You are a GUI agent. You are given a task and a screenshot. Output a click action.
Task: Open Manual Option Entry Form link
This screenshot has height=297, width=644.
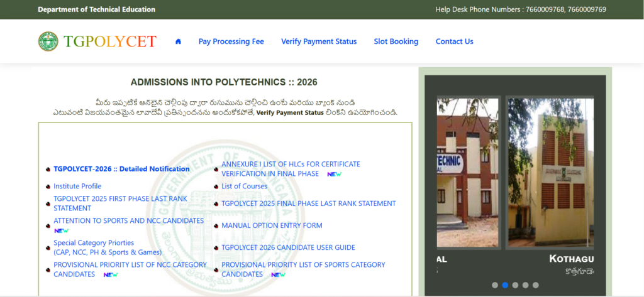coord(272,225)
